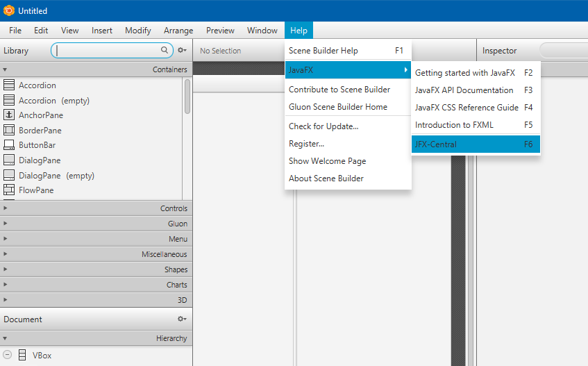The height and width of the screenshot is (366, 588).
Task: Open Introduction to FXML
Action: click(x=476, y=125)
